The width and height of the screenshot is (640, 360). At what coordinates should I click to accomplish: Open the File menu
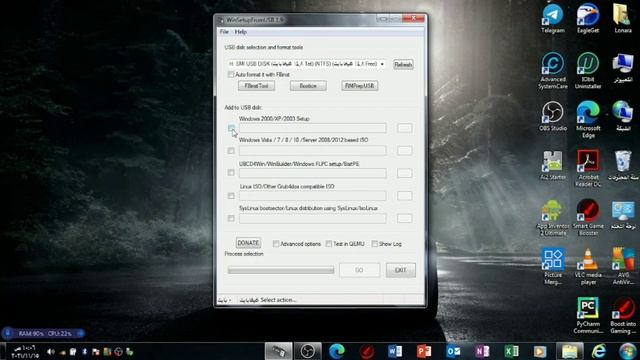[x=224, y=32]
